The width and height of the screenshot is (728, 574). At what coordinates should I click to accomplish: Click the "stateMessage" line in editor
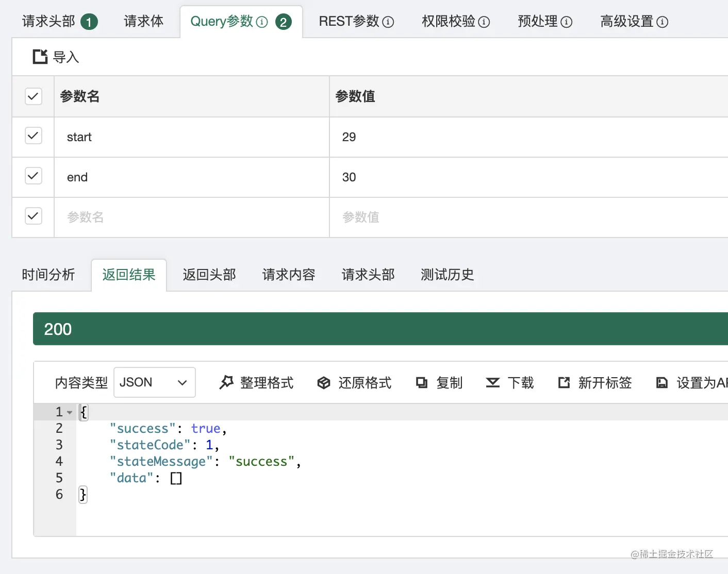click(205, 462)
